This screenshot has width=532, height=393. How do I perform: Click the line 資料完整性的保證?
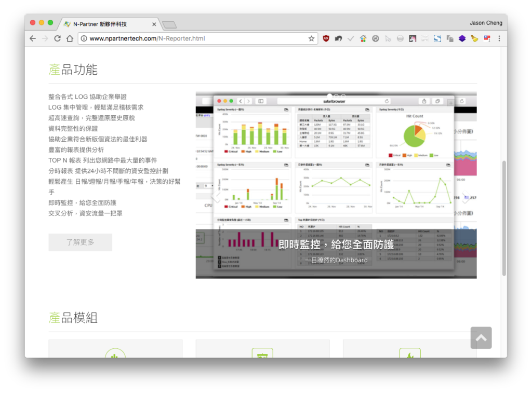click(x=73, y=129)
